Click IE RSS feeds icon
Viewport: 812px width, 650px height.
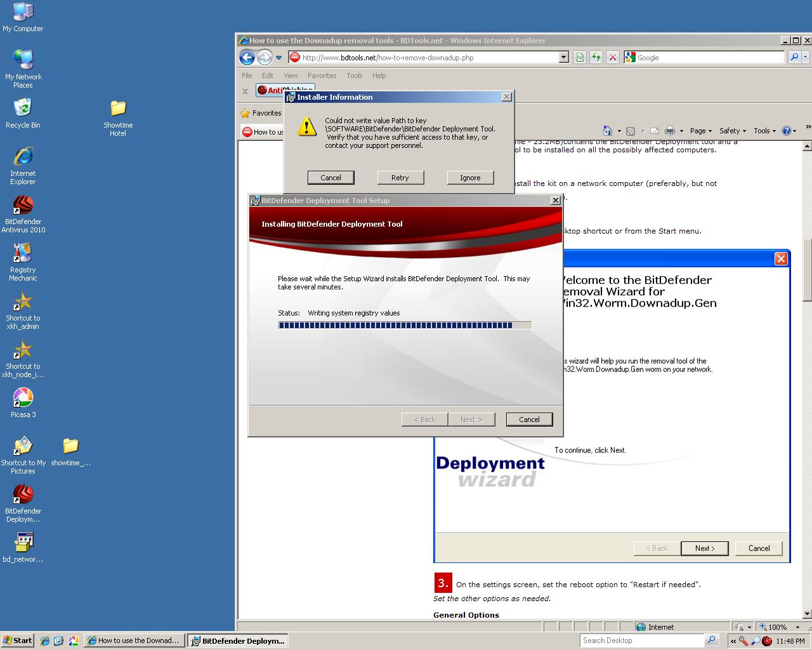click(631, 131)
